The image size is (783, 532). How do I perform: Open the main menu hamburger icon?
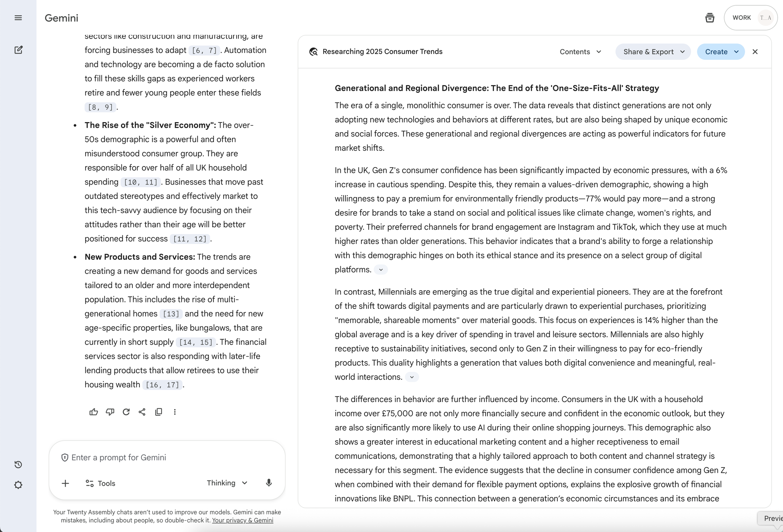click(x=18, y=18)
